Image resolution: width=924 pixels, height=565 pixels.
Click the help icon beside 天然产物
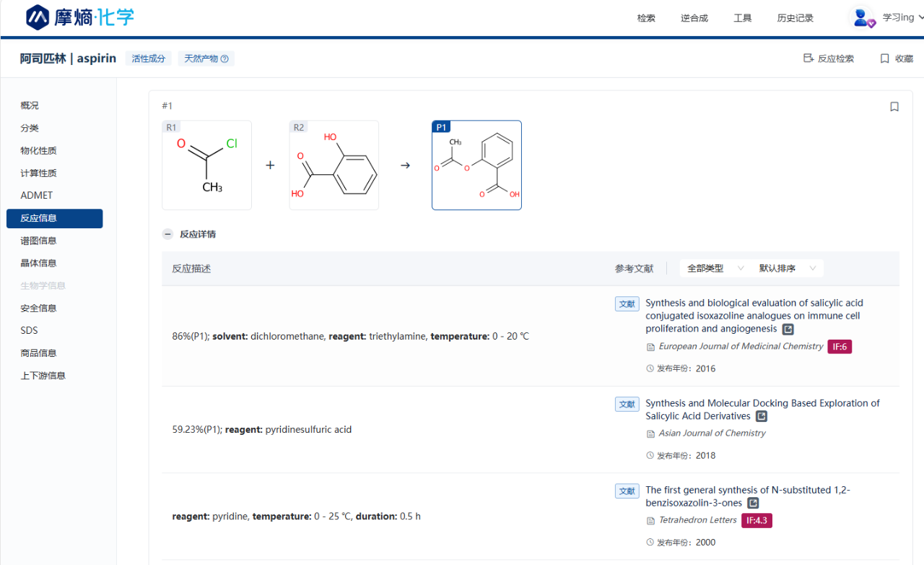(x=225, y=59)
